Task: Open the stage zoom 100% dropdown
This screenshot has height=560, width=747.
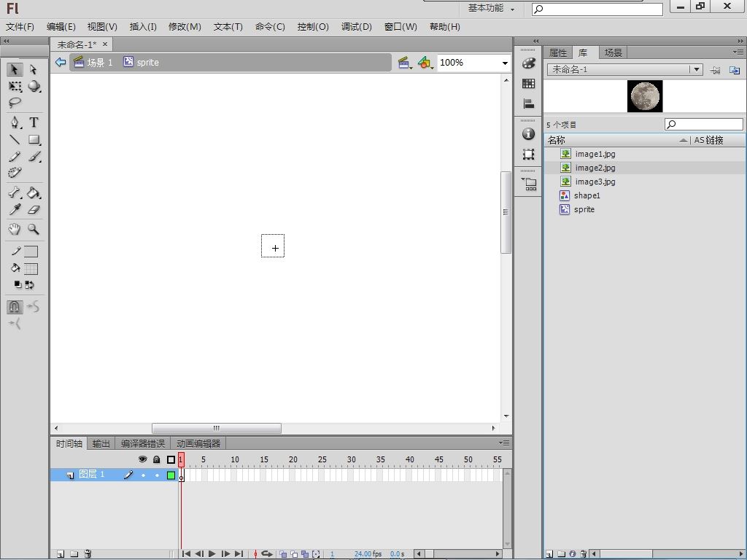Action: click(x=504, y=63)
